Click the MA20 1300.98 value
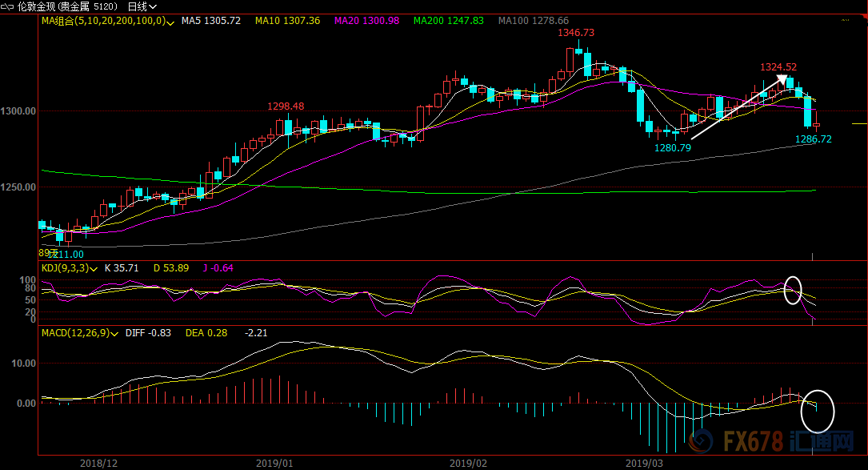This screenshot has height=470, width=868. (366, 21)
